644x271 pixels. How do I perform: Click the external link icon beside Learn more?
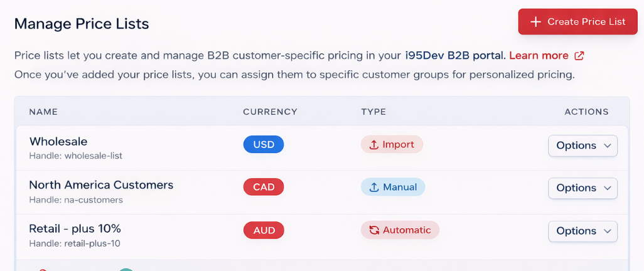579,56
